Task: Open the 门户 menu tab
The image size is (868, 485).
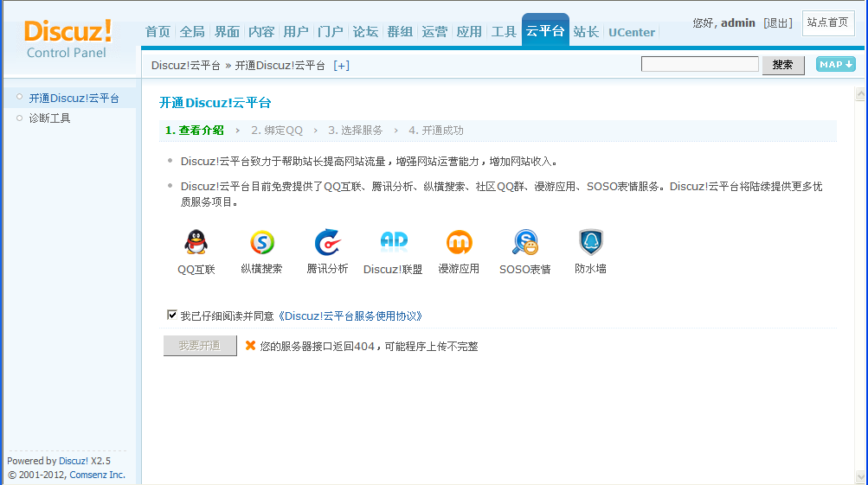Action: [x=331, y=32]
